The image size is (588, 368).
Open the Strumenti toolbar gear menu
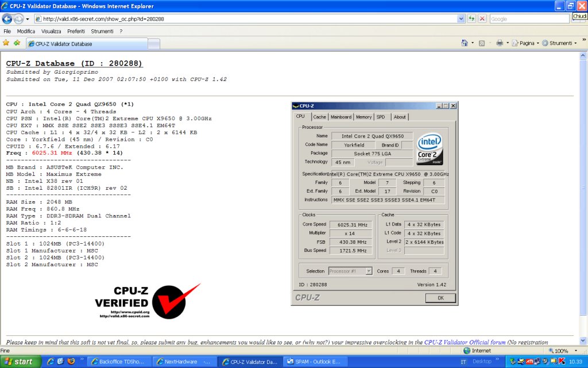tap(559, 43)
